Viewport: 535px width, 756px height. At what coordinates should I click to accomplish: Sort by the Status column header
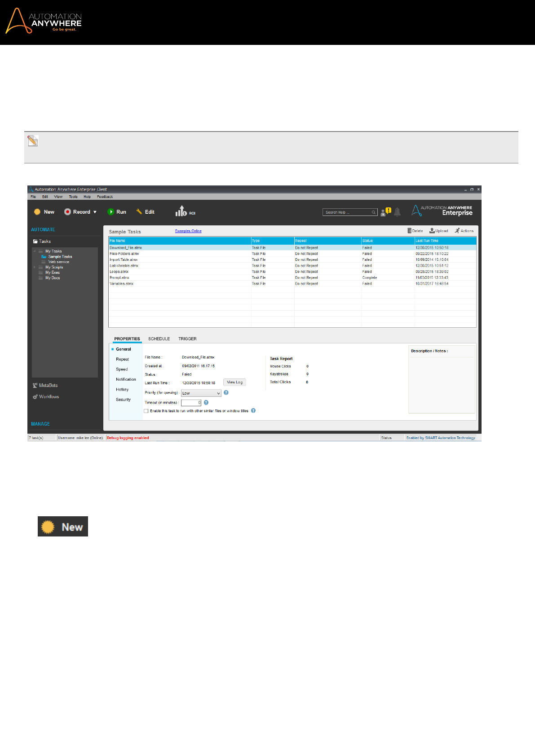point(388,241)
